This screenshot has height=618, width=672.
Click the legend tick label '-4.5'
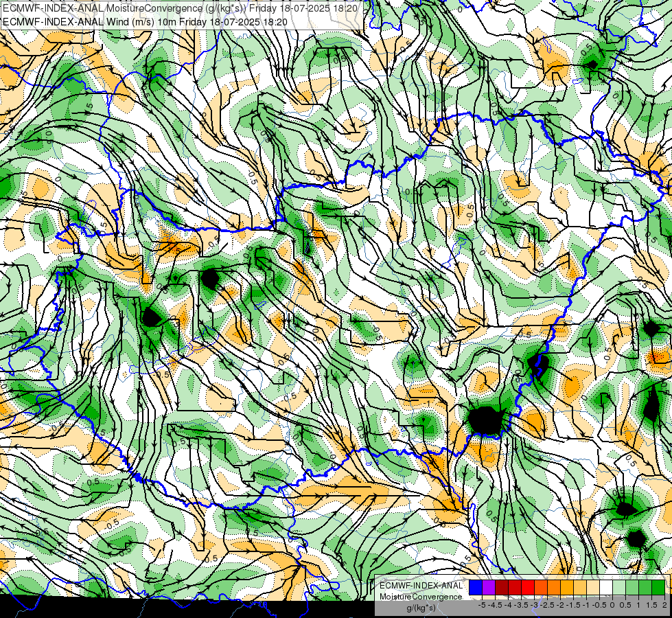(x=495, y=605)
